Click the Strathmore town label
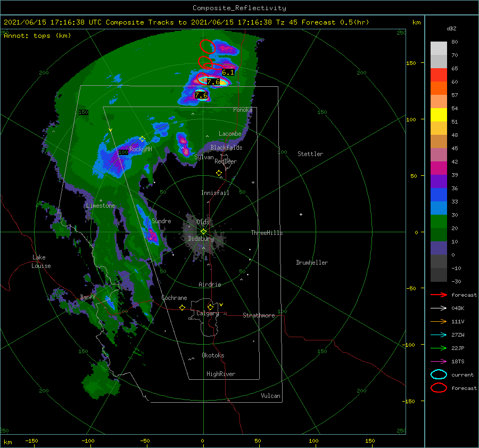This screenshot has height=448, width=479. tap(259, 315)
